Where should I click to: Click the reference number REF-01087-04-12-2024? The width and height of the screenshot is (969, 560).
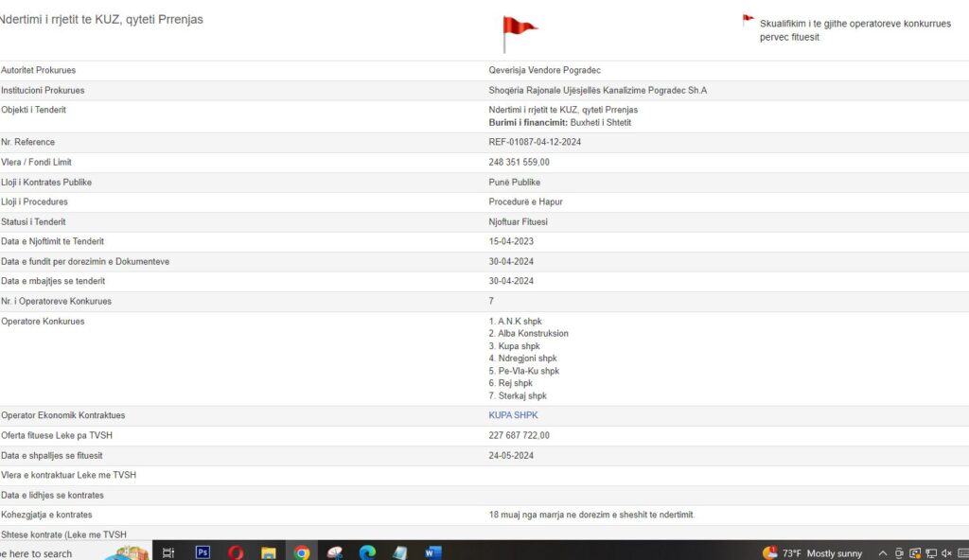[534, 142]
